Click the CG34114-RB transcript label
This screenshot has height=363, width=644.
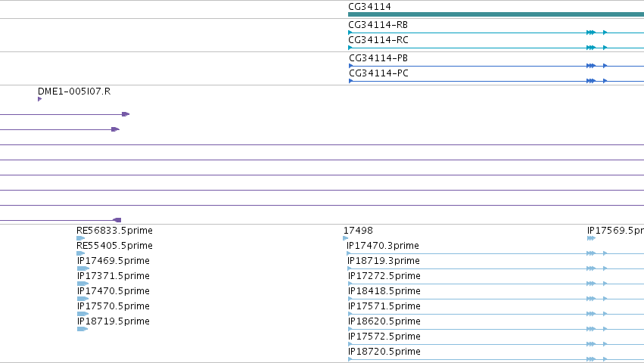[378, 25]
